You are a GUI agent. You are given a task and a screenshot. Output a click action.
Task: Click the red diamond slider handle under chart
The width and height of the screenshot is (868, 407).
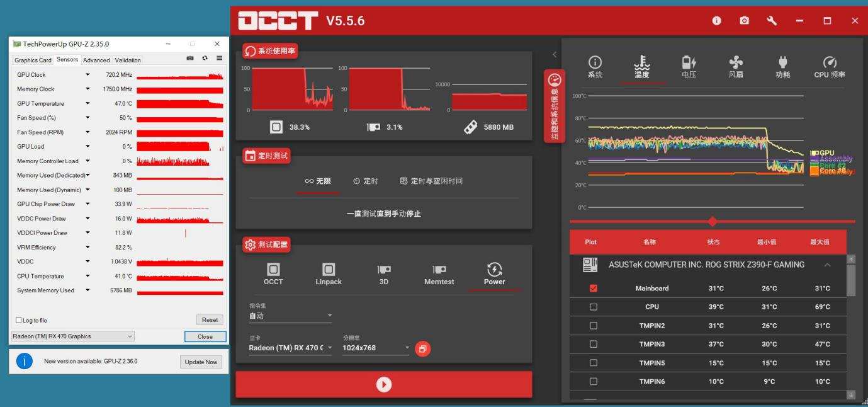click(x=713, y=221)
